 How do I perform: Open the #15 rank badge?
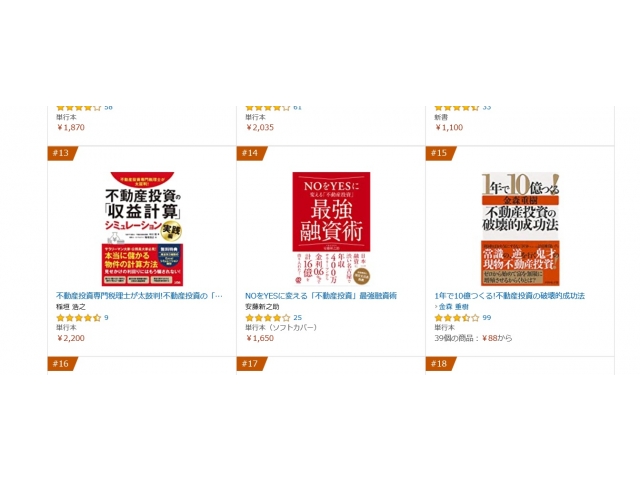point(440,153)
